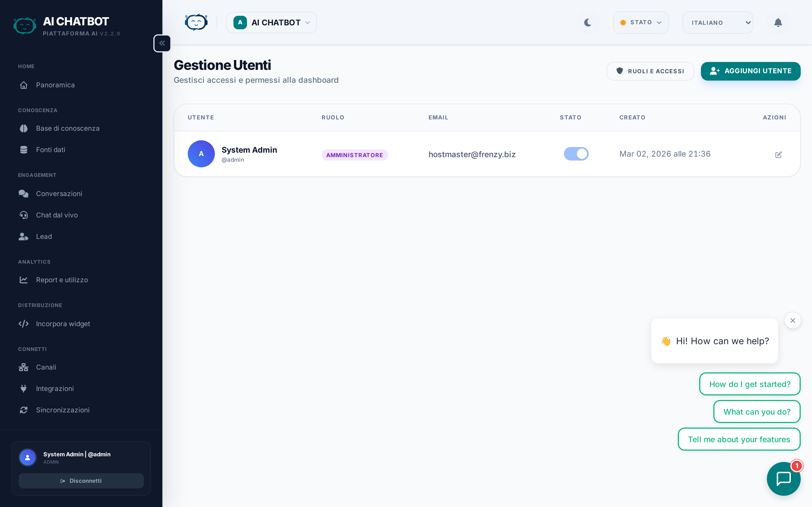Open Report e utilizzo menu item
The image size is (812, 507).
coord(62,280)
